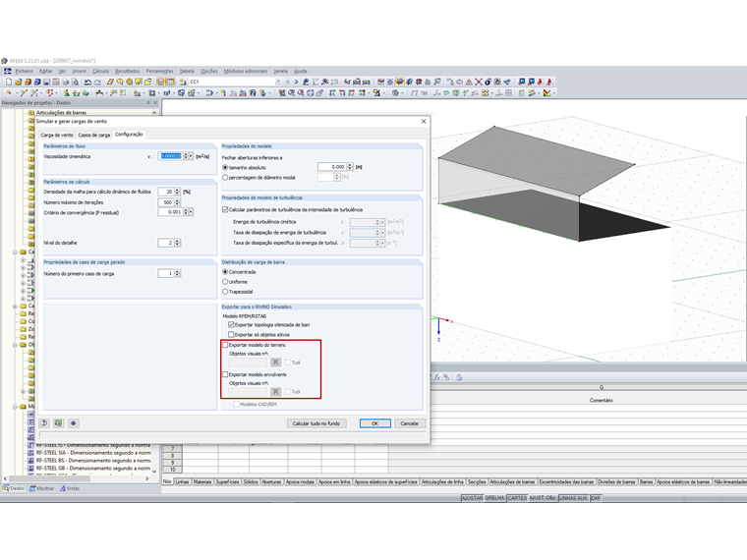Screen dimensions: 747x560
Task: Open the Ferramentas menu
Action: click(159, 71)
